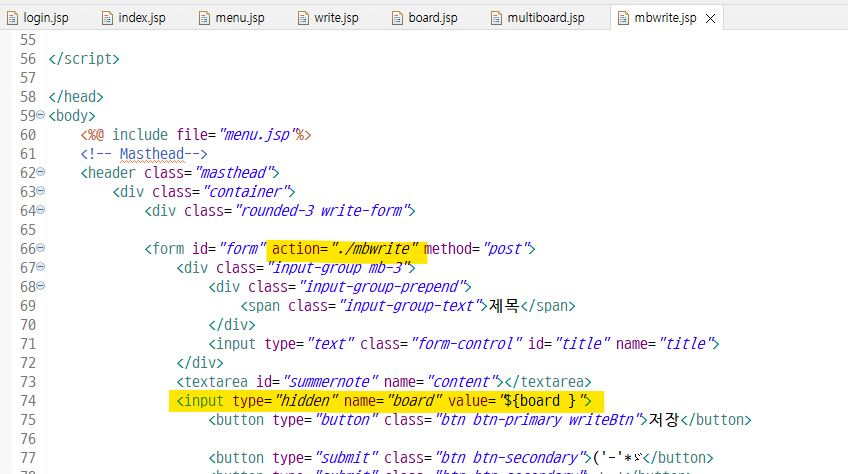Switch to the login.jsp tab
Viewport: 848px width, 474px height.
pyautogui.click(x=38, y=18)
